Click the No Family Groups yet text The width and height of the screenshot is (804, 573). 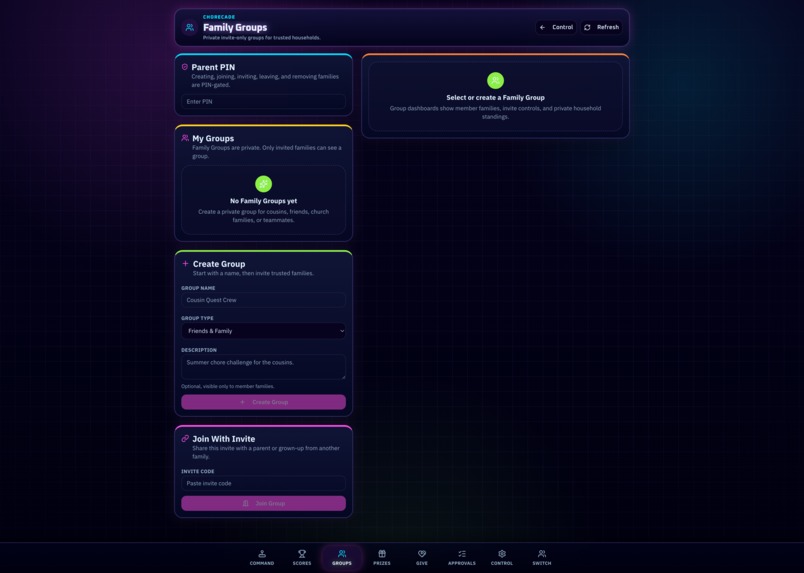(264, 201)
